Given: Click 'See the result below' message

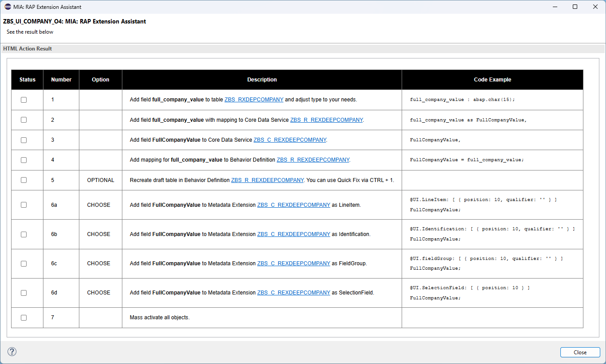Looking at the screenshot, I should 30,32.
